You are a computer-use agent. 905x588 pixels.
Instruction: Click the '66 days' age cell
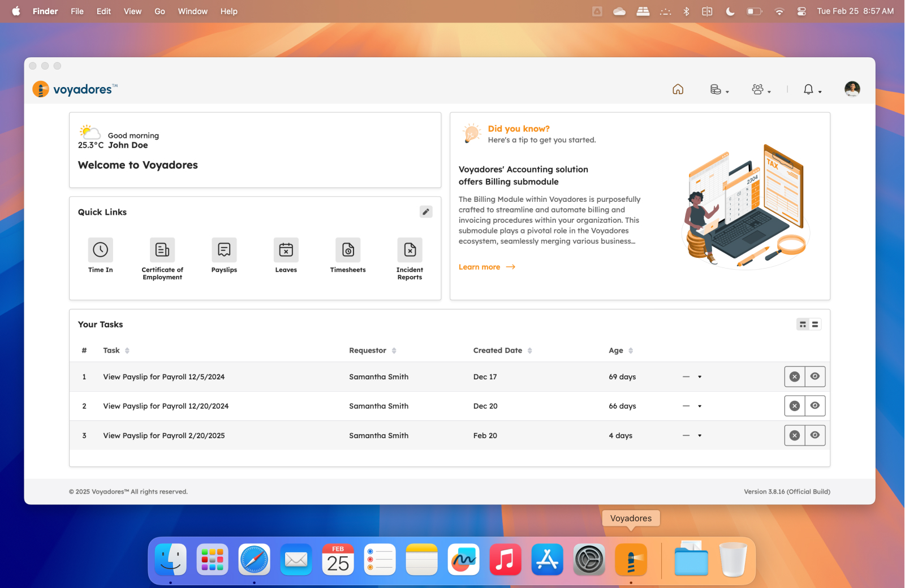(622, 406)
